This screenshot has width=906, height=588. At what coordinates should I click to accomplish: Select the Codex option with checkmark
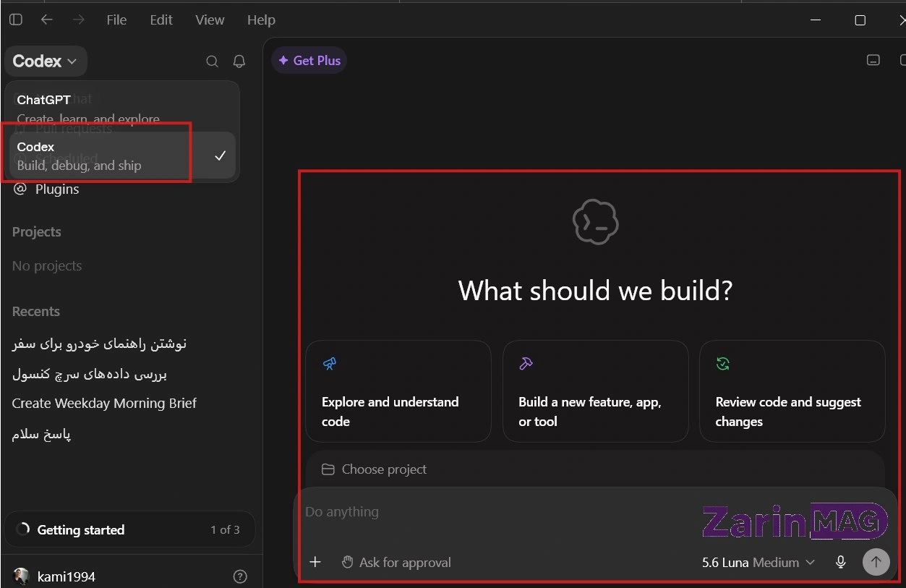(x=121, y=155)
